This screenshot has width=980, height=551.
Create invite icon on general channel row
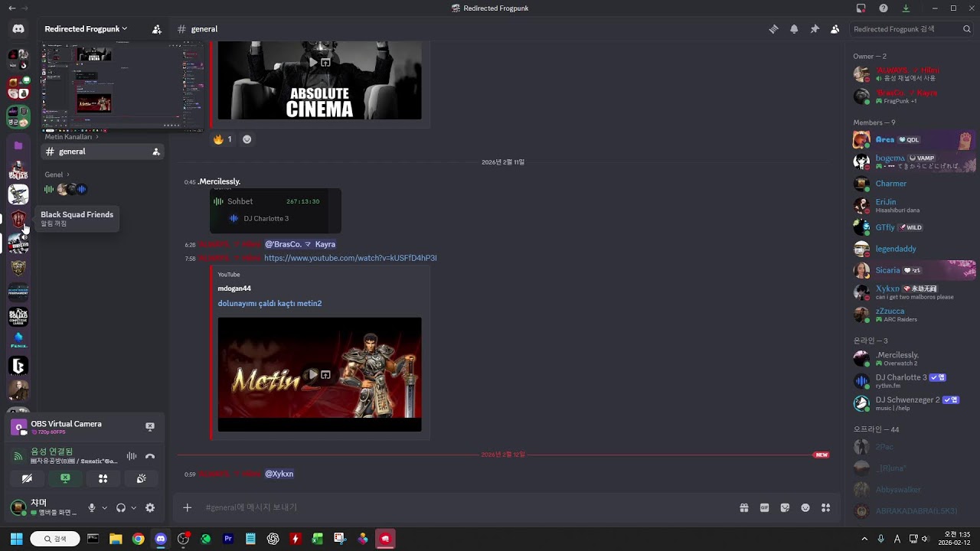[156, 152]
